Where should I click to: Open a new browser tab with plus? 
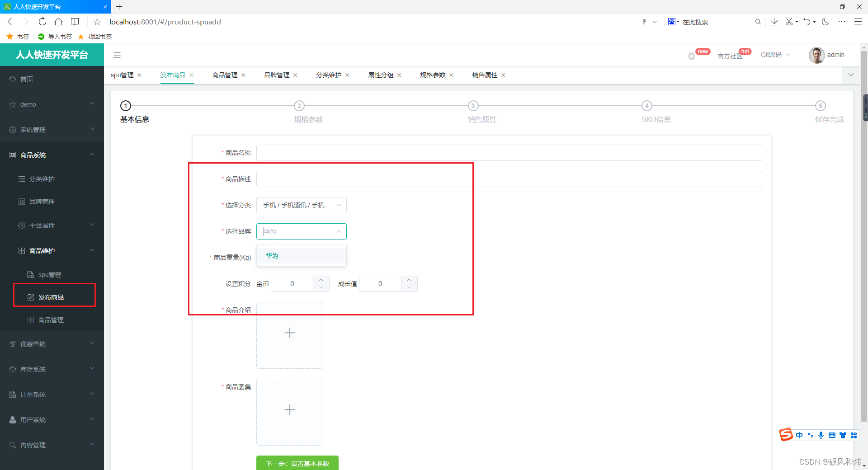pyautogui.click(x=119, y=7)
